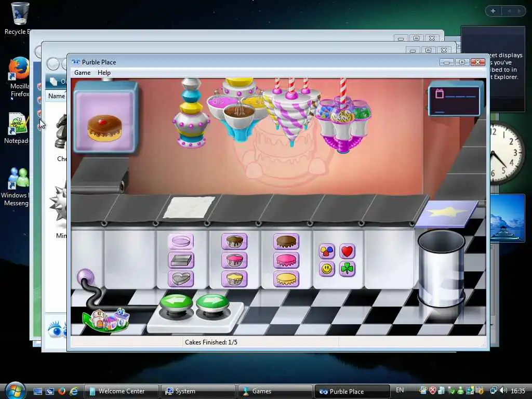Viewport: 532px width, 399px height.
Task: Choose the pink strawberry batter bowl
Action: tap(234, 260)
